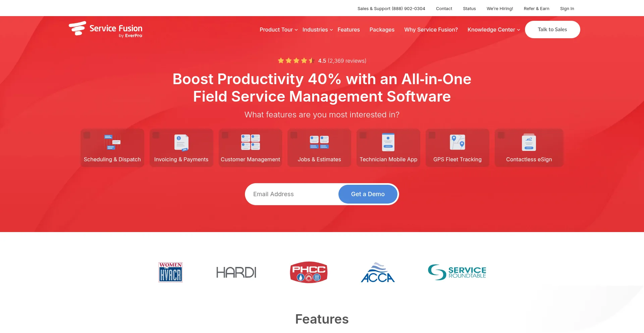Go to the Packages nav item
Screen dimensions: 644x333
click(382, 30)
